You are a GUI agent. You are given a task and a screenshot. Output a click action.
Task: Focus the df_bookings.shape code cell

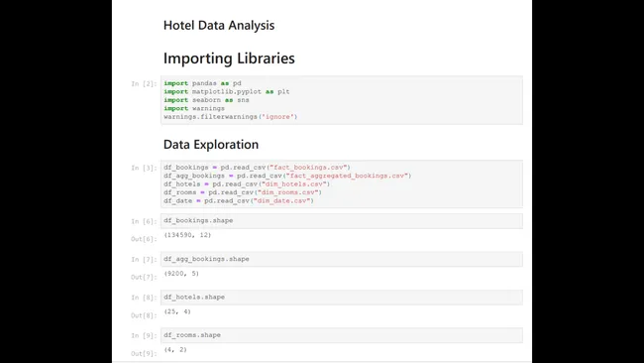342,221
